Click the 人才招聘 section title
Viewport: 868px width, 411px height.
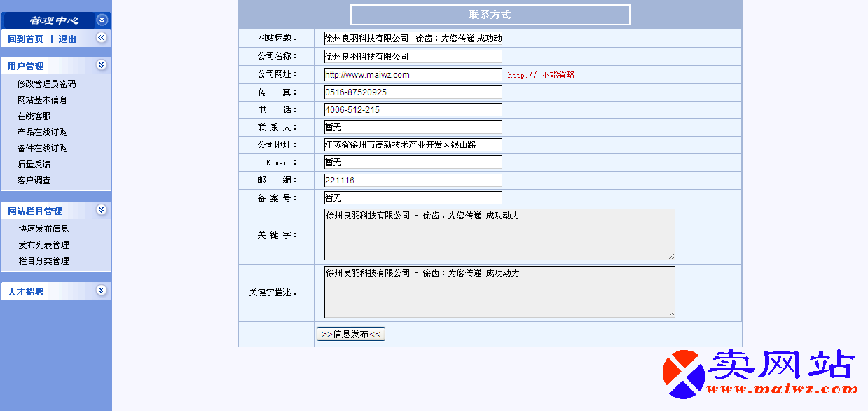pyautogui.click(x=25, y=292)
